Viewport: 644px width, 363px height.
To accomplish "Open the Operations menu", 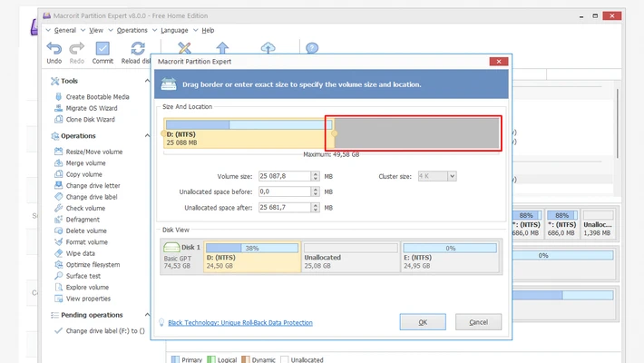I will (x=132, y=31).
